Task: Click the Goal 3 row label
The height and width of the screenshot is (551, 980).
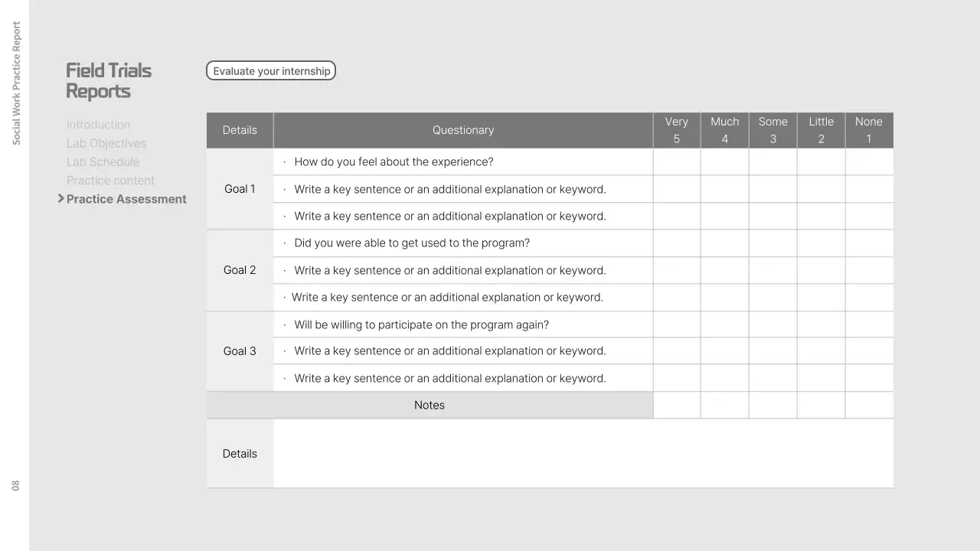Action: pos(240,350)
